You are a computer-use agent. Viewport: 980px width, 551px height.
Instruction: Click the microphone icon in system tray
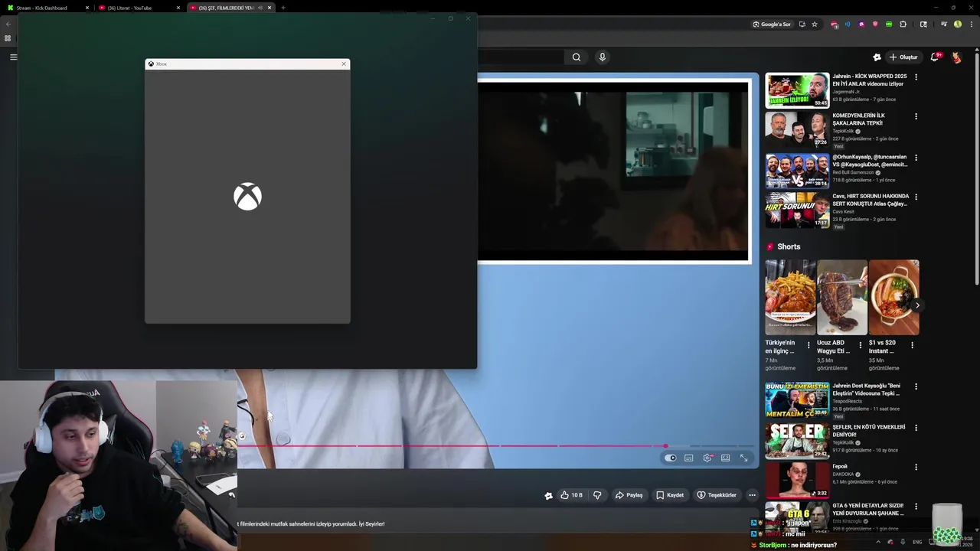pyautogui.click(x=903, y=542)
